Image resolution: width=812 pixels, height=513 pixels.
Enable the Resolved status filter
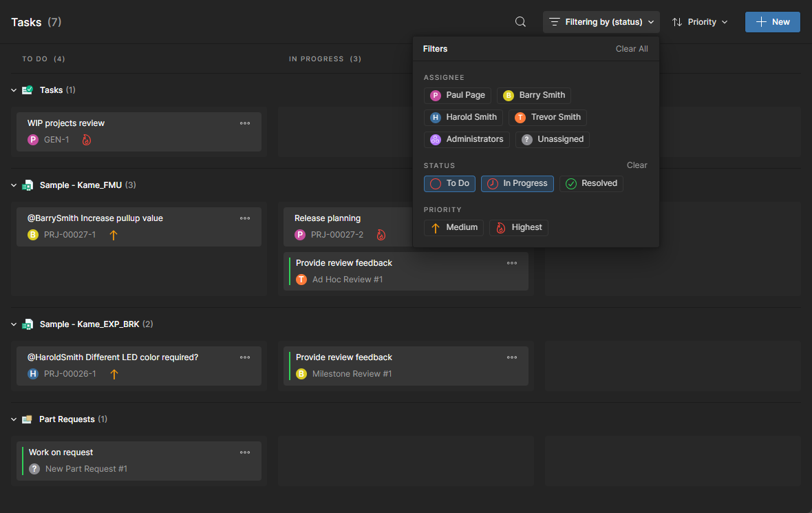pos(591,183)
